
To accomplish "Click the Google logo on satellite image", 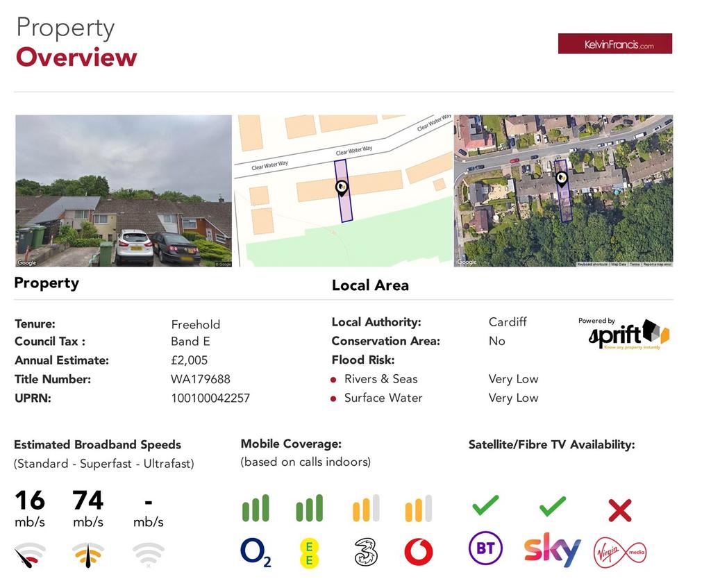I will [x=467, y=262].
